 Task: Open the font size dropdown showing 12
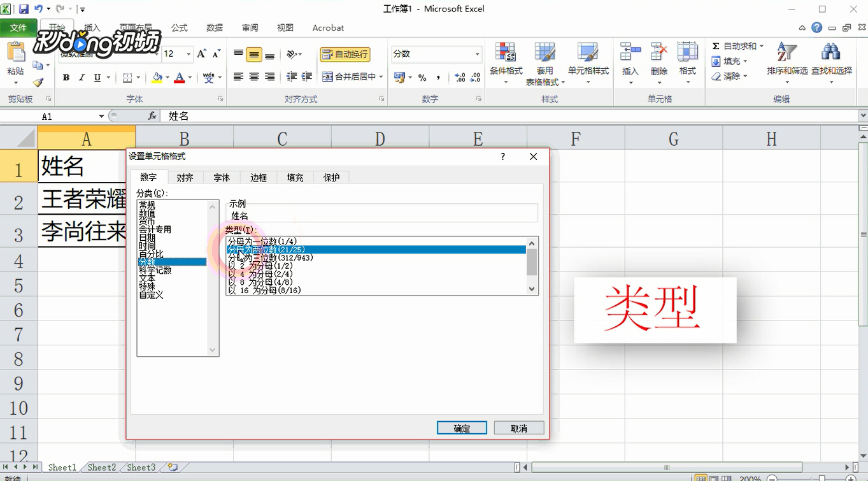(x=189, y=54)
